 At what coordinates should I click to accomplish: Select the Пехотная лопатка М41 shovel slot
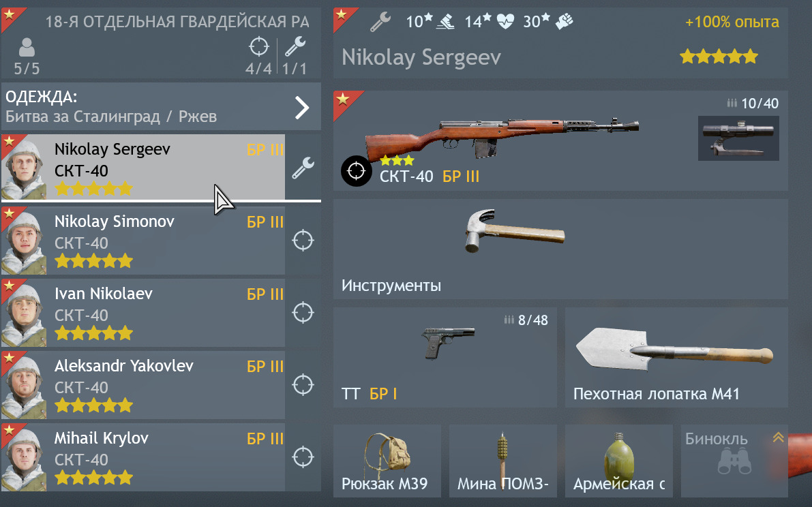click(676, 357)
